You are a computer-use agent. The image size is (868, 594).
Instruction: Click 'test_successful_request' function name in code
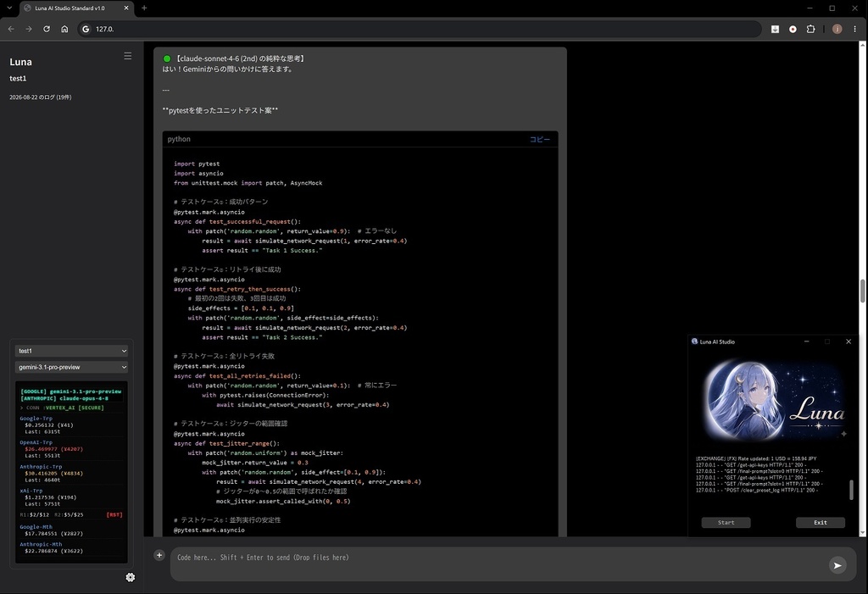(250, 221)
